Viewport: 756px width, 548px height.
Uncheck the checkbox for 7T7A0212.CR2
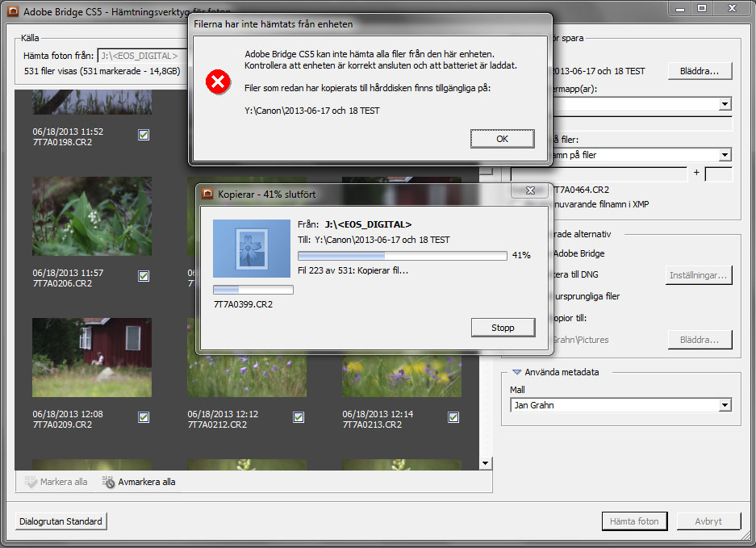299,417
